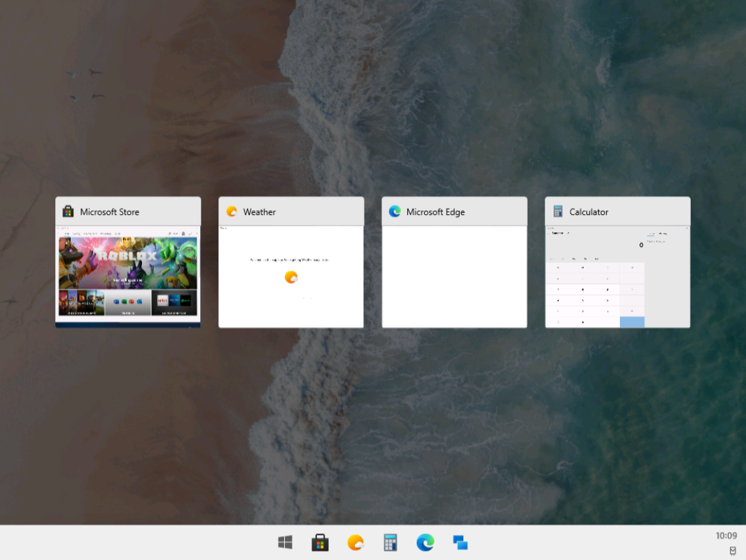Select the "Microsoft Store" title text
The height and width of the screenshot is (560, 746).
click(x=109, y=212)
